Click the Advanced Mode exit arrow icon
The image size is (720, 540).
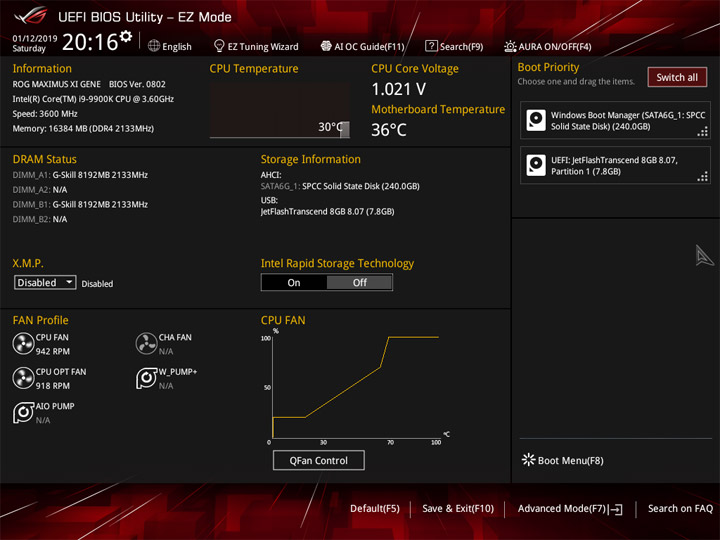[616, 509]
